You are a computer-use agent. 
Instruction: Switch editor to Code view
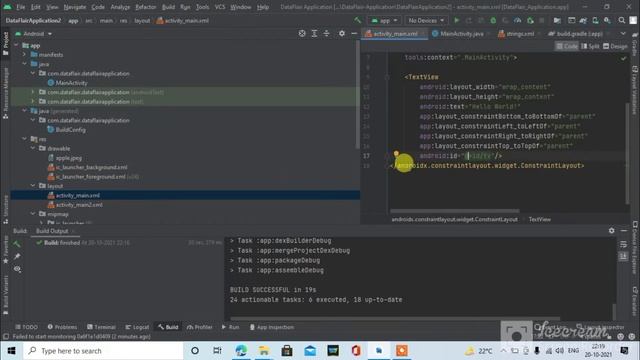click(567, 46)
